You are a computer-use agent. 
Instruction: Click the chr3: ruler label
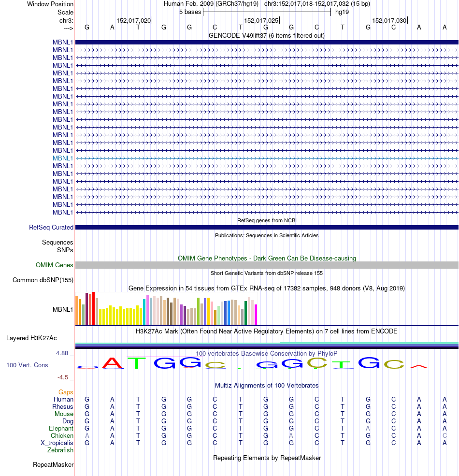click(66, 20)
